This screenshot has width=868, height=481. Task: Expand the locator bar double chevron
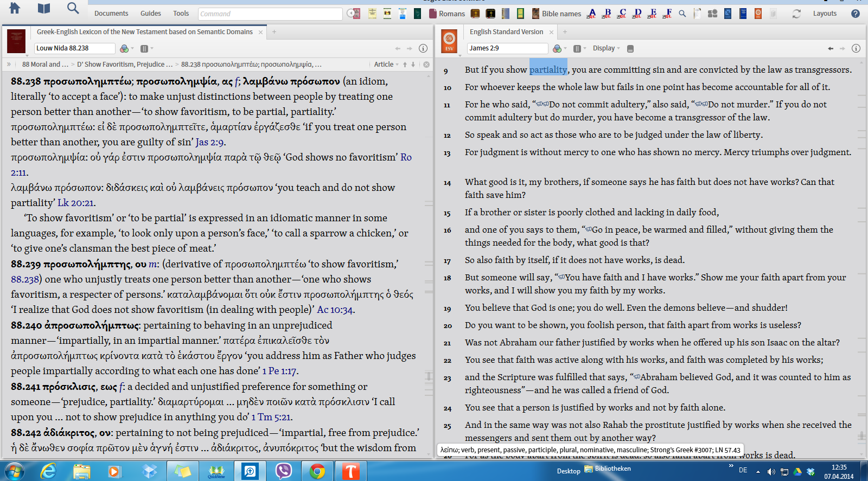9,64
